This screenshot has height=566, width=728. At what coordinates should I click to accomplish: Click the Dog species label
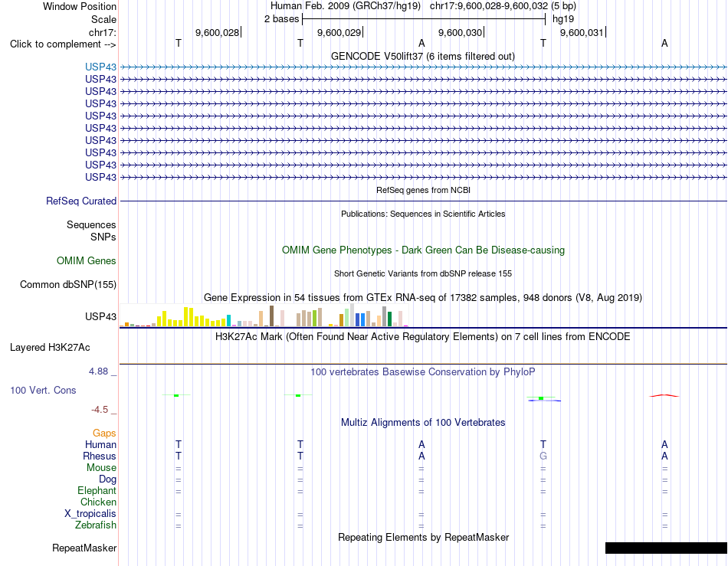coord(107,479)
